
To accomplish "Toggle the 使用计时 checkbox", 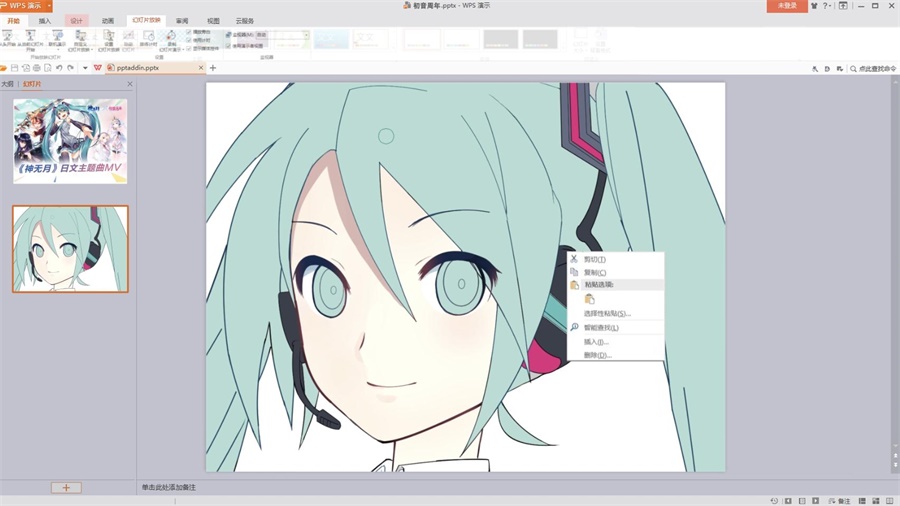I will (x=189, y=40).
